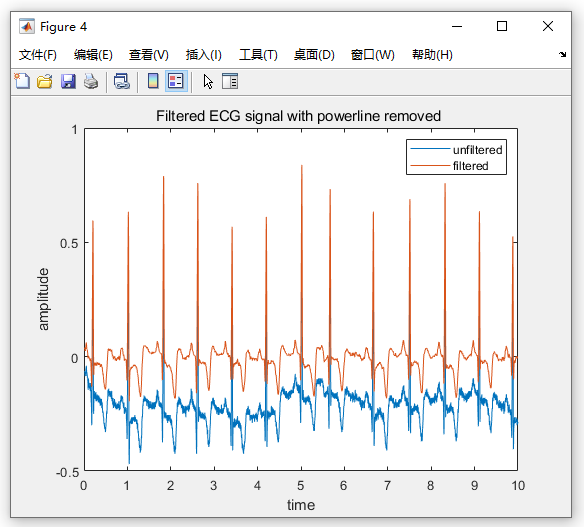Expand the toolbar dock arrow at the menu's right
The image size is (584, 527).
tap(562, 55)
